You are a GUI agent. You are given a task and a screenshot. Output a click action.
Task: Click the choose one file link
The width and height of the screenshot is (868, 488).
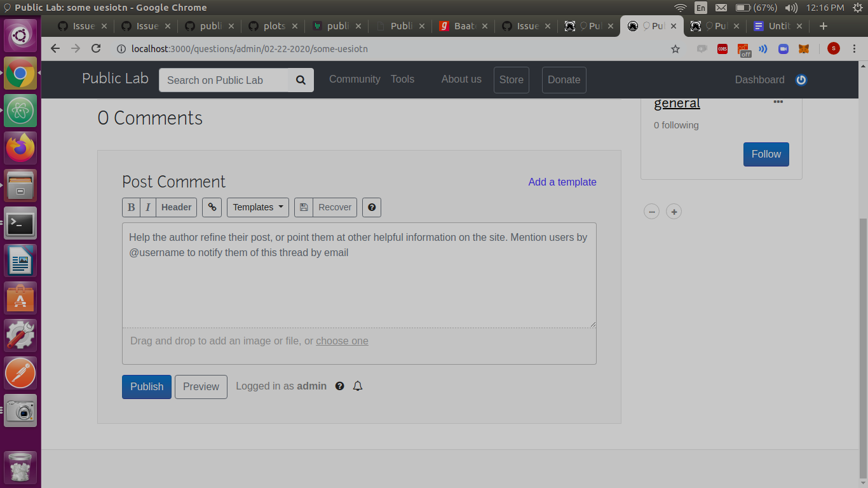point(342,341)
